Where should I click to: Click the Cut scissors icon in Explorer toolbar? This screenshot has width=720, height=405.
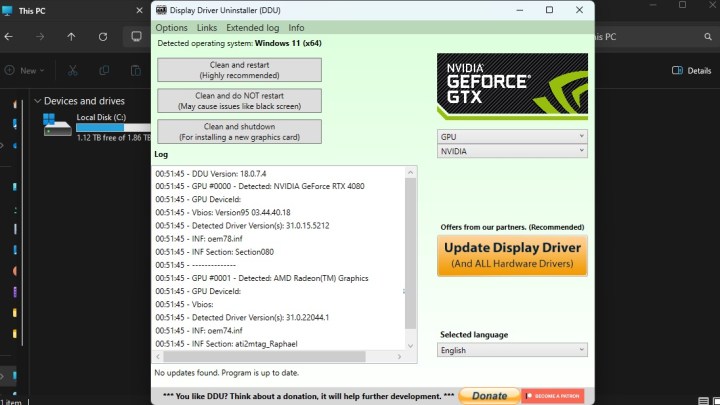(x=74, y=71)
